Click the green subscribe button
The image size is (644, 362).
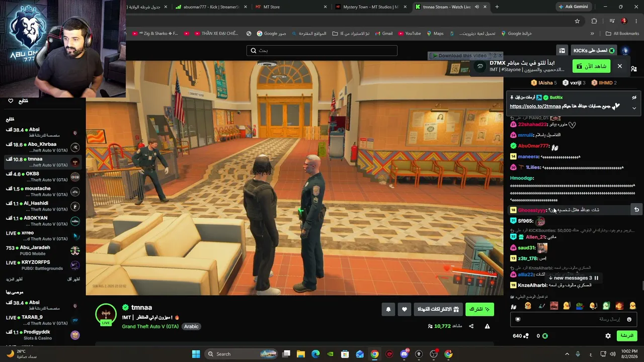tap(479, 310)
